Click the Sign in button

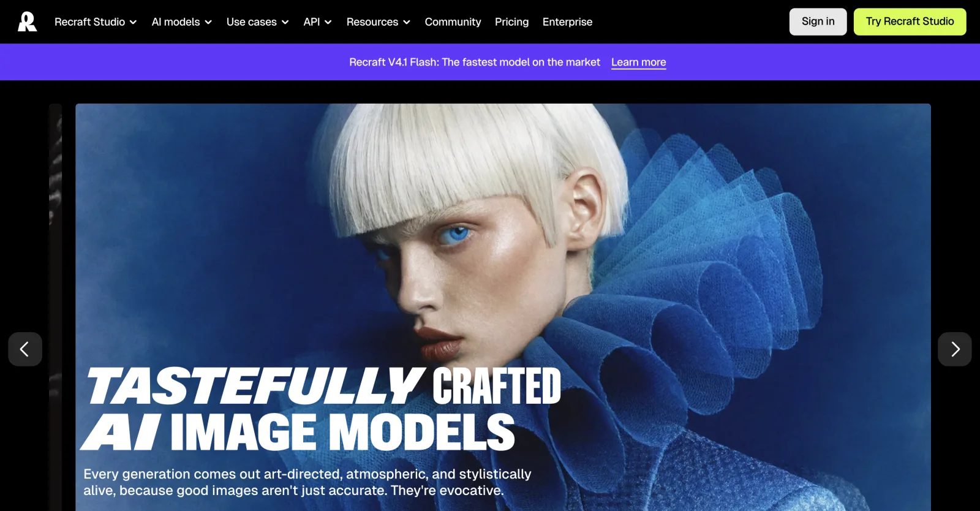pos(818,21)
